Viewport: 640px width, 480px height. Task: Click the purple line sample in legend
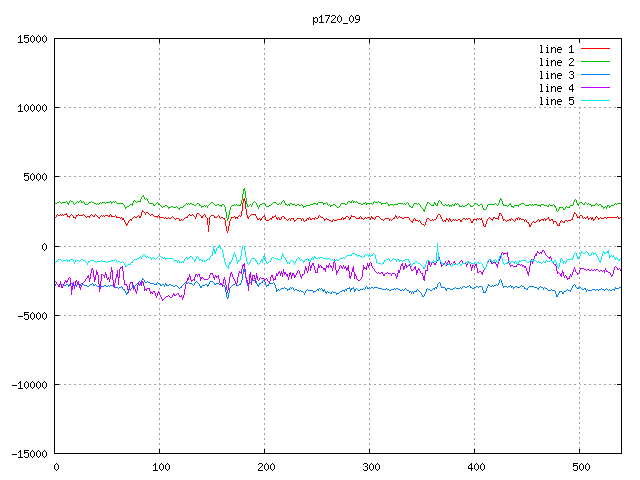tap(595, 88)
